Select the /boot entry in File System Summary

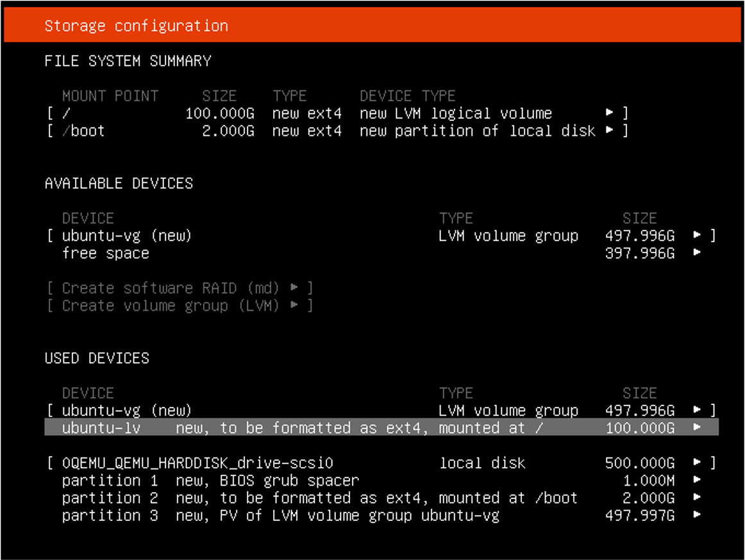pyautogui.click(x=83, y=131)
